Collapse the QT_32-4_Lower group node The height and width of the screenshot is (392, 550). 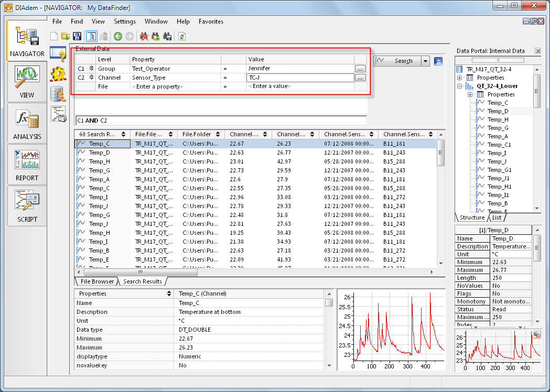459,86
